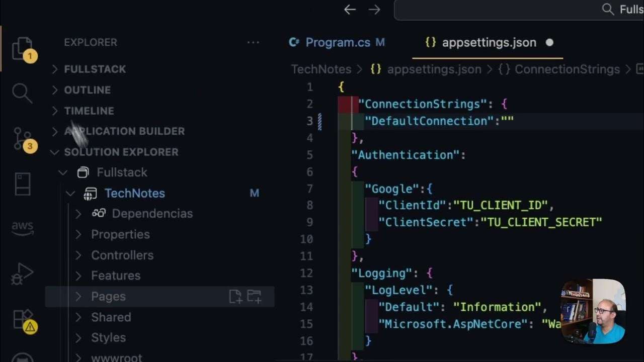644x362 pixels.
Task: Select the appsettings.json tab
Action: coord(489,42)
